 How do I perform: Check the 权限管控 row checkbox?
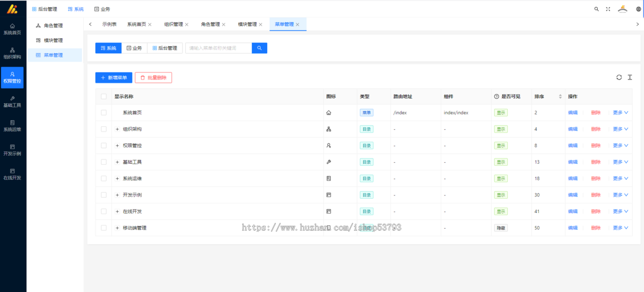(x=104, y=145)
